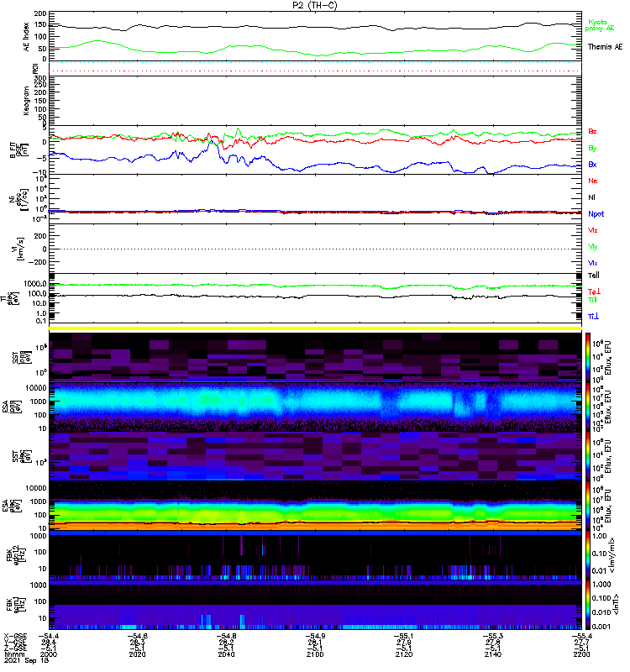Click the blue "Bx" legend label

592,165
